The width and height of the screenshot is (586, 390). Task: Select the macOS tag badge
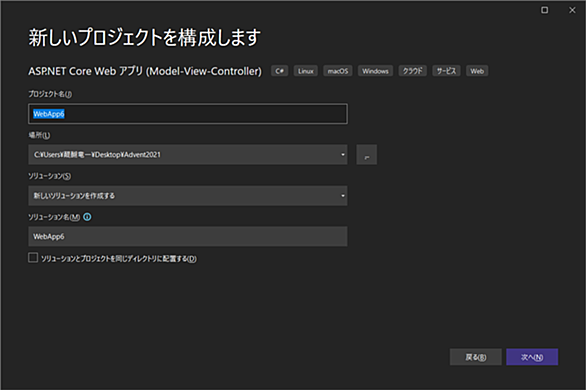(338, 71)
